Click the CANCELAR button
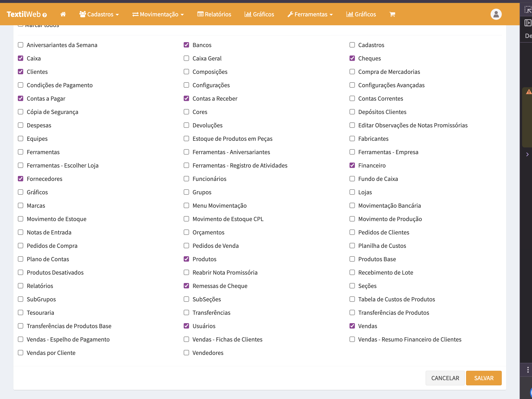532x399 pixels. click(445, 378)
